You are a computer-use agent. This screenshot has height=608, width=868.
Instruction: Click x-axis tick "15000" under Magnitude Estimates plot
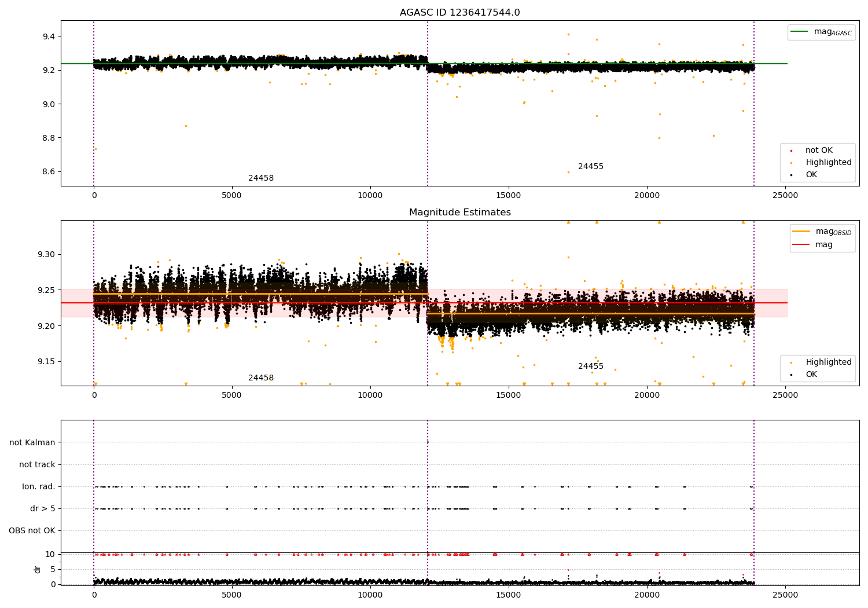508,395
